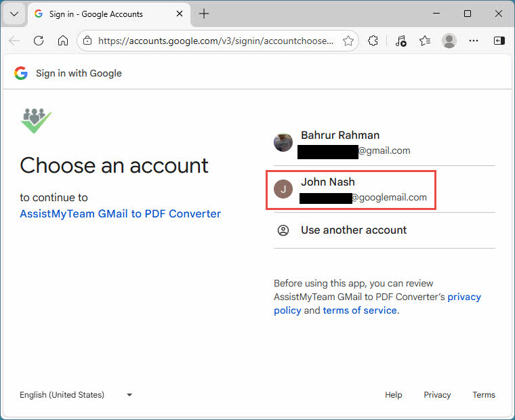Click the browser profile avatar icon
515x420 pixels.
449,41
